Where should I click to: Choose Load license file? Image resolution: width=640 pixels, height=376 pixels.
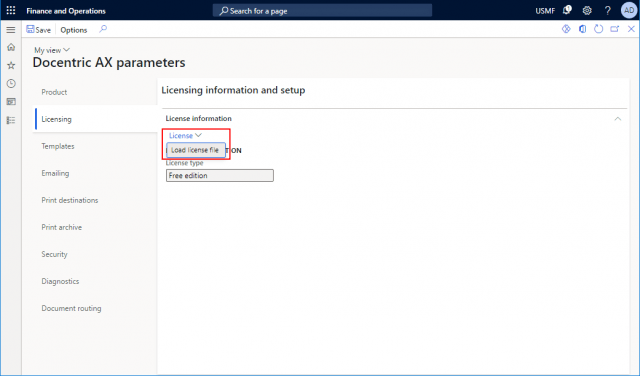click(x=195, y=150)
